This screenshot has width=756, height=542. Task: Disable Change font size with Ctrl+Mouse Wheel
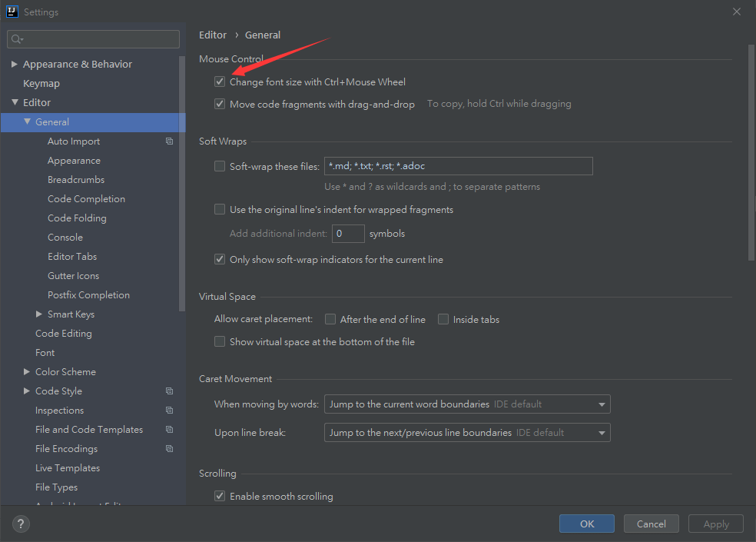(220, 81)
